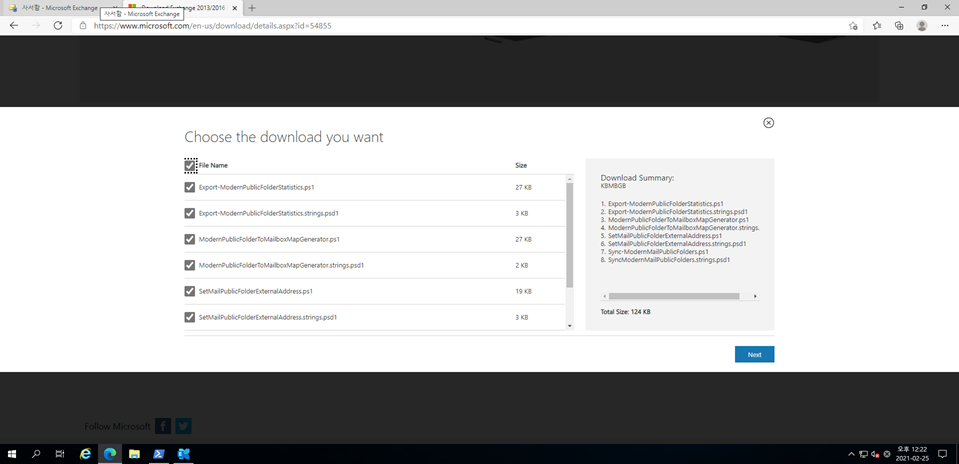Open the browser profile menu
The image size is (959, 464).
(x=922, y=26)
